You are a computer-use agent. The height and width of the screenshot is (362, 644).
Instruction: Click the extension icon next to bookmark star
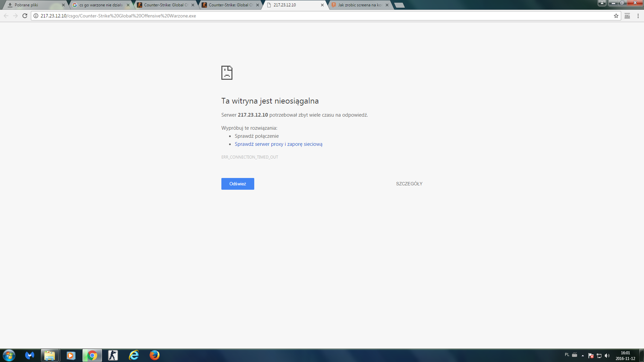(627, 16)
